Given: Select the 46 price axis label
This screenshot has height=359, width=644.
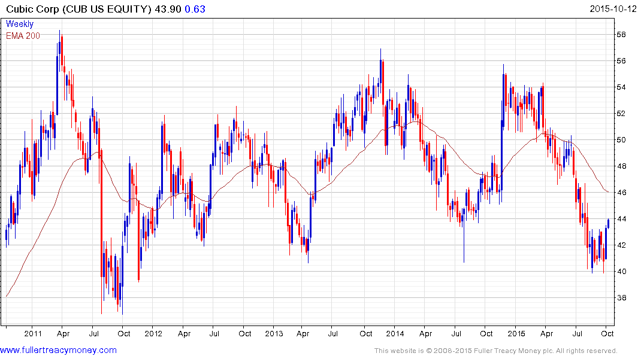Looking at the screenshot, I should coord(621,193).
